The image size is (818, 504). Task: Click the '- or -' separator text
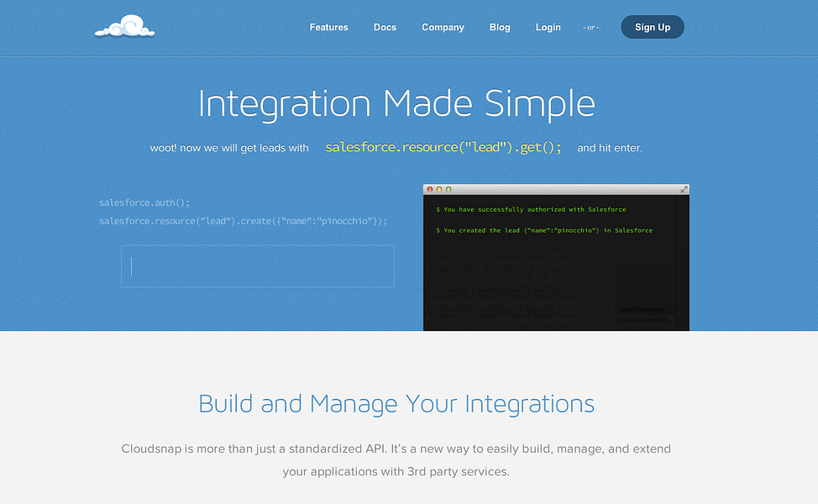point(591,28)
